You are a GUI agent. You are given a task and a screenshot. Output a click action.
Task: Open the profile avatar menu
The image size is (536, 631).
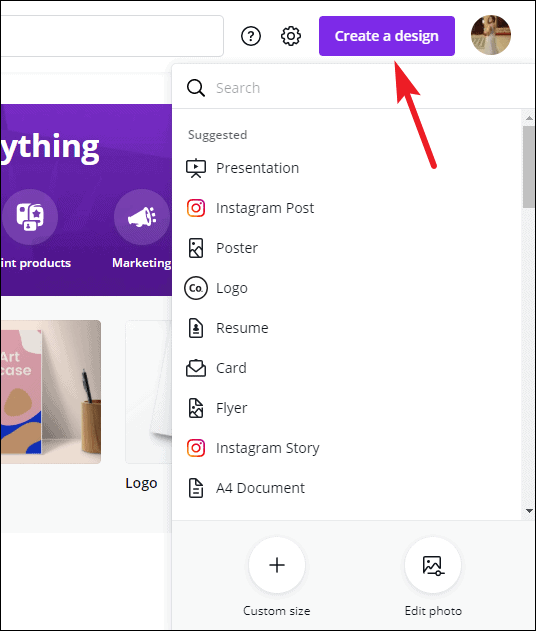[491, 35]
